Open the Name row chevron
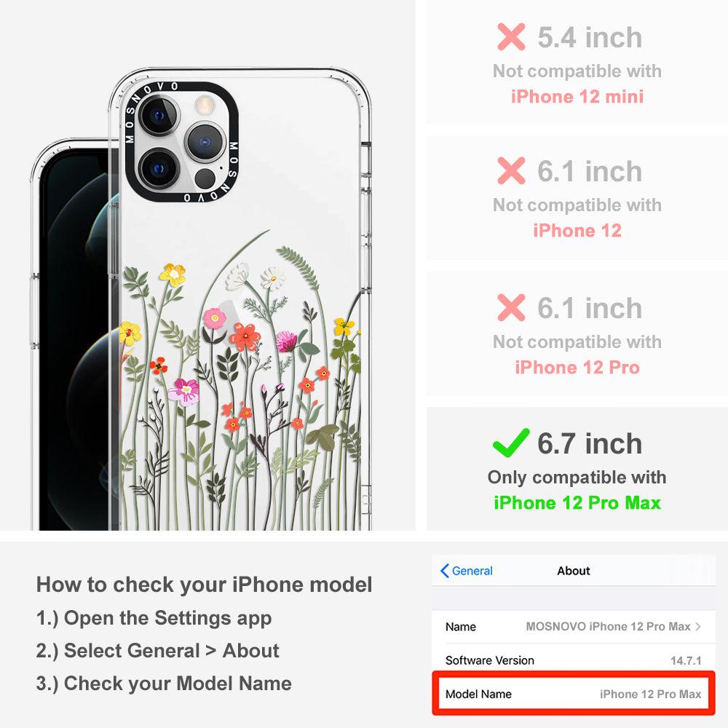Image resolution: width=728 pixels, height=728 pixels. pyautogui.click(x=698, y=626)
